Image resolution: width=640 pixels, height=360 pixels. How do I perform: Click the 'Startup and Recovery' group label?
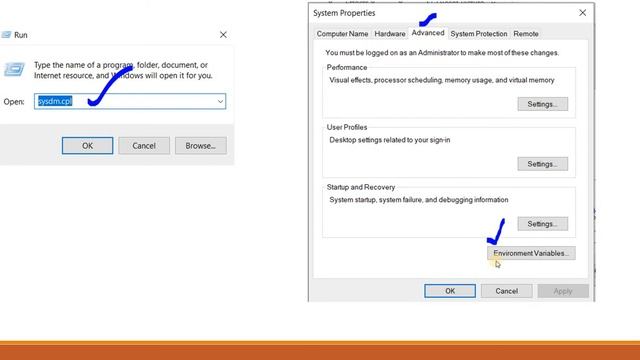361,187
